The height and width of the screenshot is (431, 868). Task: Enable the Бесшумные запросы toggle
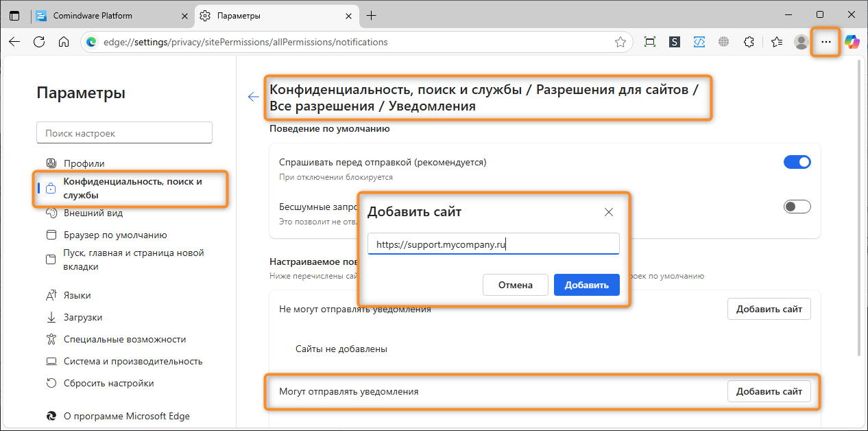click(x=797, y=207)
